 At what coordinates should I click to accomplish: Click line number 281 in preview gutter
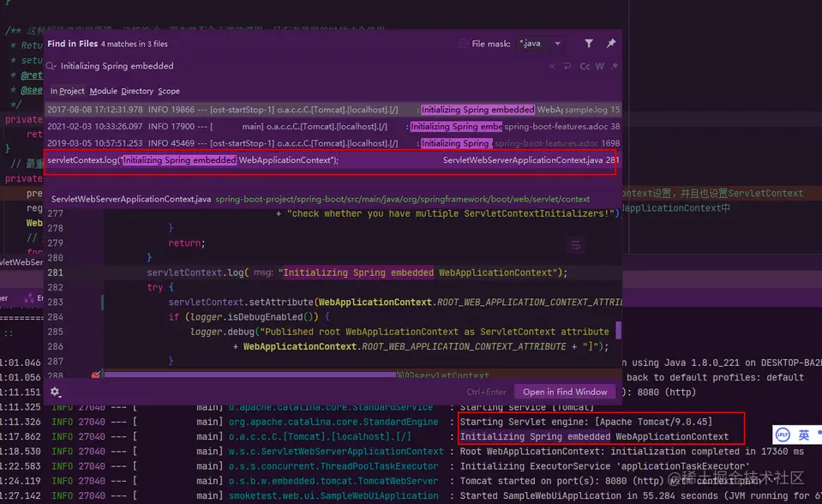(x=55, y=273)
